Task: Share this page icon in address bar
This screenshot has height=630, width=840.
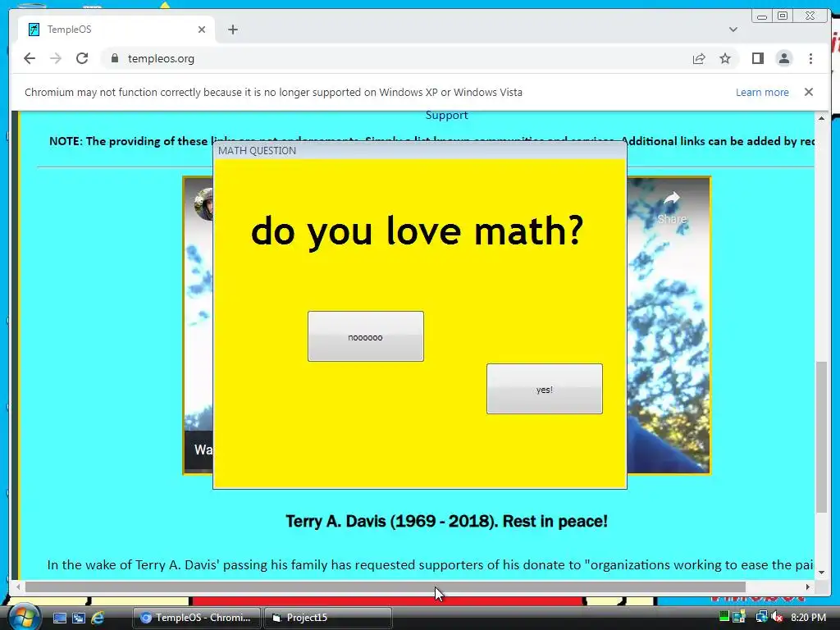Action: 699,58
